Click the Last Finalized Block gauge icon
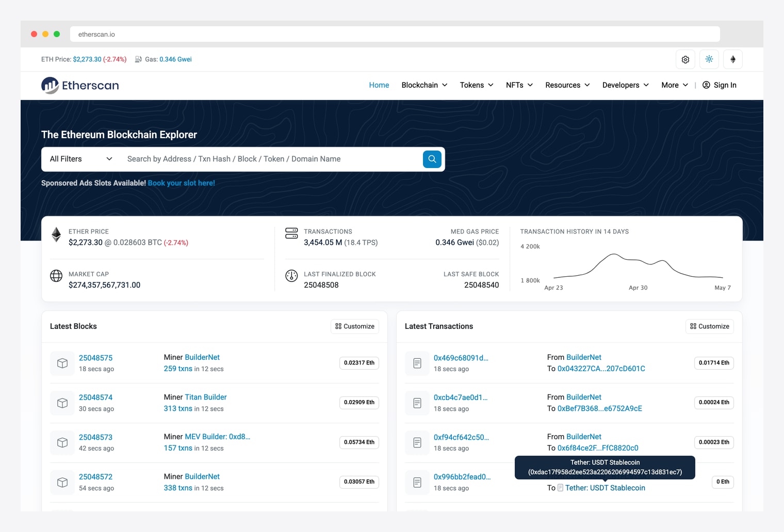The width and height of the screenshot is (784, 532). [x=291, y=276]
